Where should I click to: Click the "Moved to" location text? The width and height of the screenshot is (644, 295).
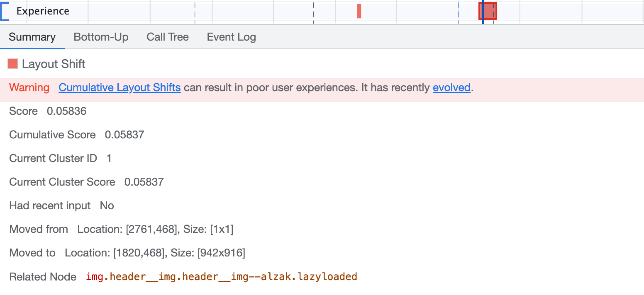[x=155, y=253]
